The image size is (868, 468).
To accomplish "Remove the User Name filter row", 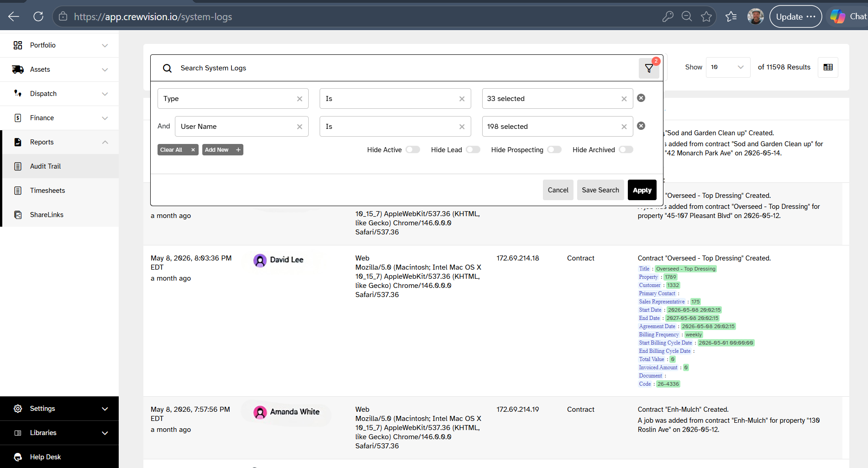I will (x=641, y=126).
